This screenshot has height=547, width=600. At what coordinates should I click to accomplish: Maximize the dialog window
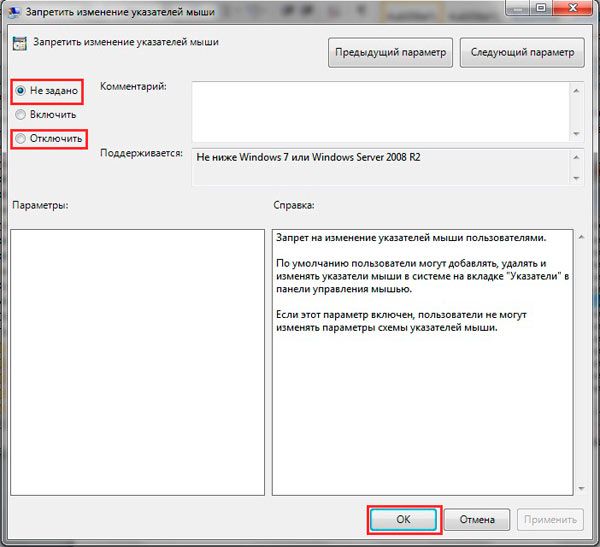(x=541, y=8)
